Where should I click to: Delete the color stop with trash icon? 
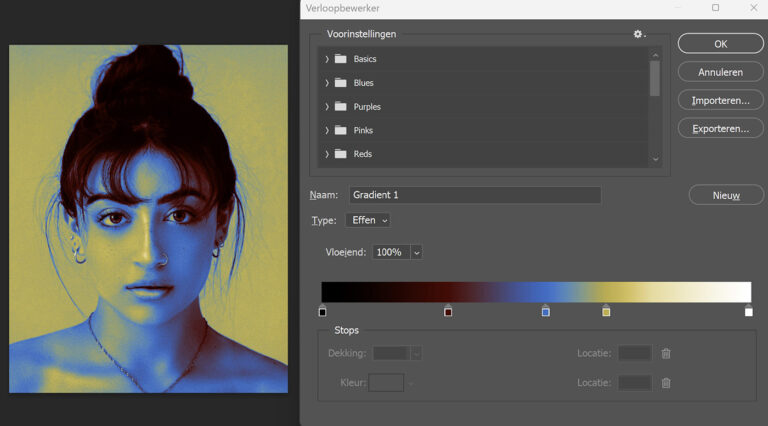666,383
